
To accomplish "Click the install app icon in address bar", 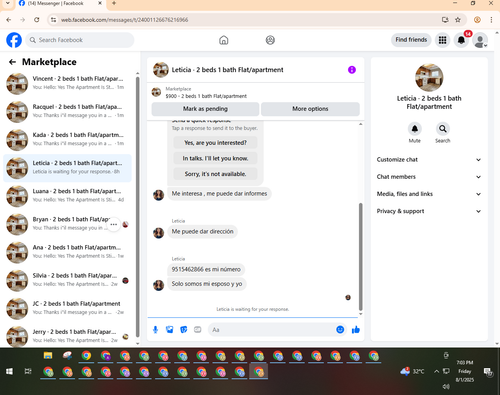I will pyautogui.click(x=445, y=20).
